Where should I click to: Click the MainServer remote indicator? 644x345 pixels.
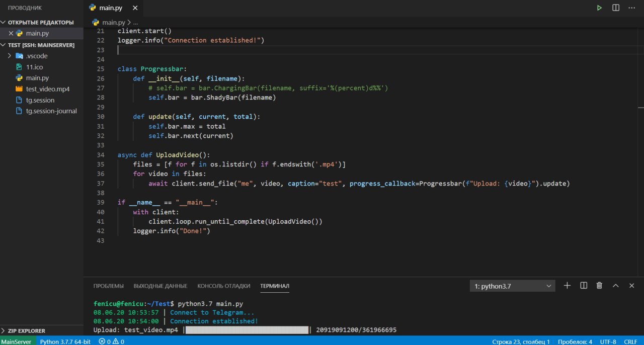click(16, 341)
